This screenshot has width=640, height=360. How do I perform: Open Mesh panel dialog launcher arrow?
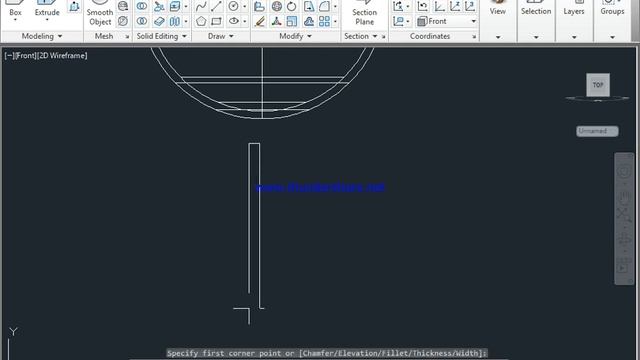[127, 37]
